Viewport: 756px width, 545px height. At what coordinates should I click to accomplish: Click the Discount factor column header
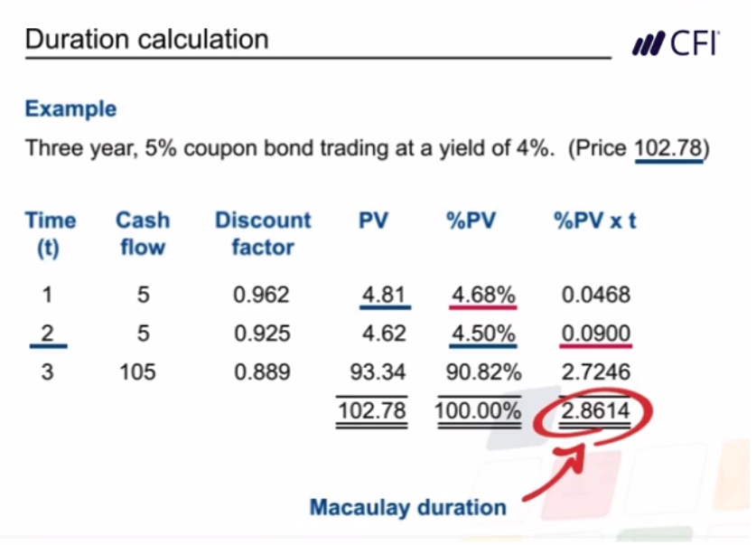pyautogui.click(x=263, y=234)
